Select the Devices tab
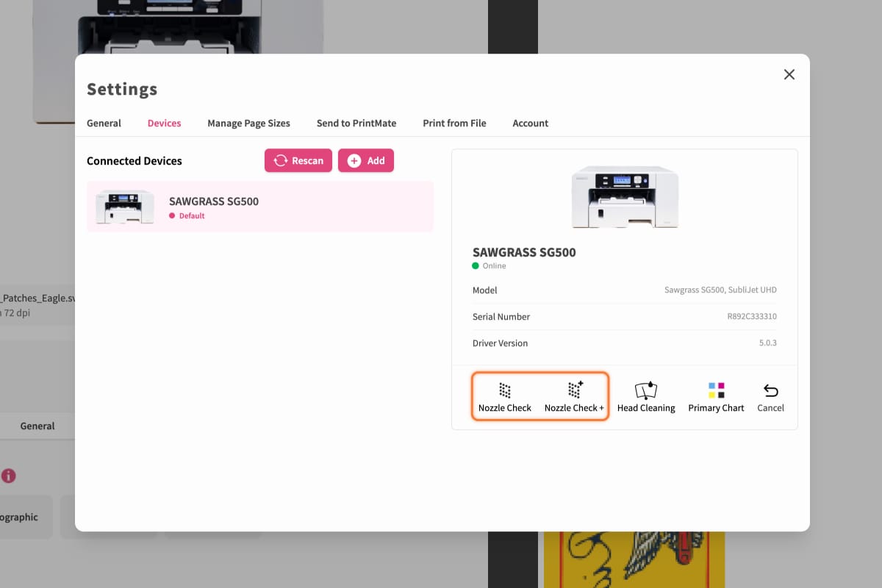This screenshot has width=882, height=588. 164,123
